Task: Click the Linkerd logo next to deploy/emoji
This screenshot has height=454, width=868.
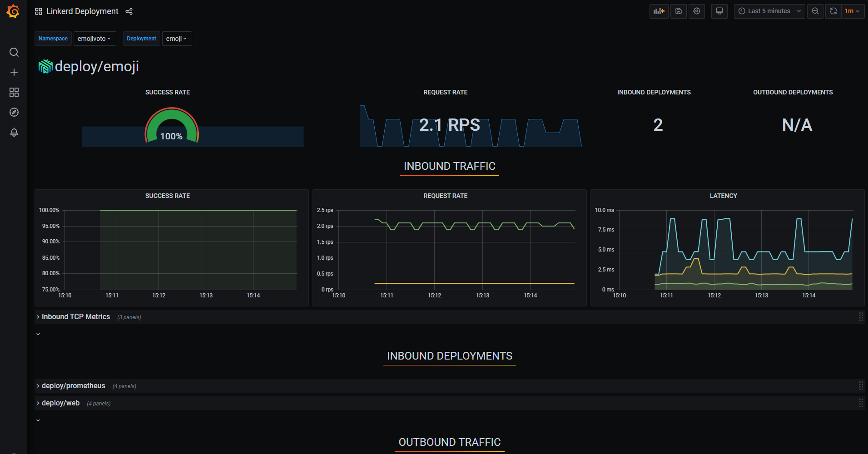Action: coord(45,66)
